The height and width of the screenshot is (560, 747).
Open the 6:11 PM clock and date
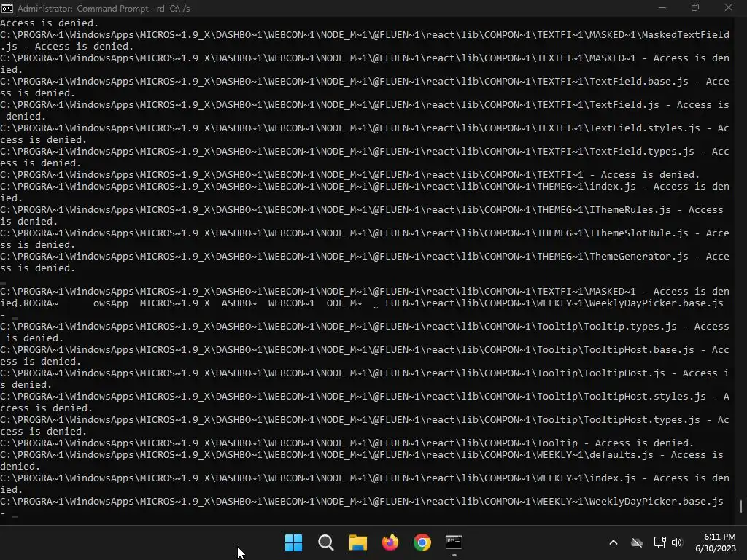click(716, 542)
